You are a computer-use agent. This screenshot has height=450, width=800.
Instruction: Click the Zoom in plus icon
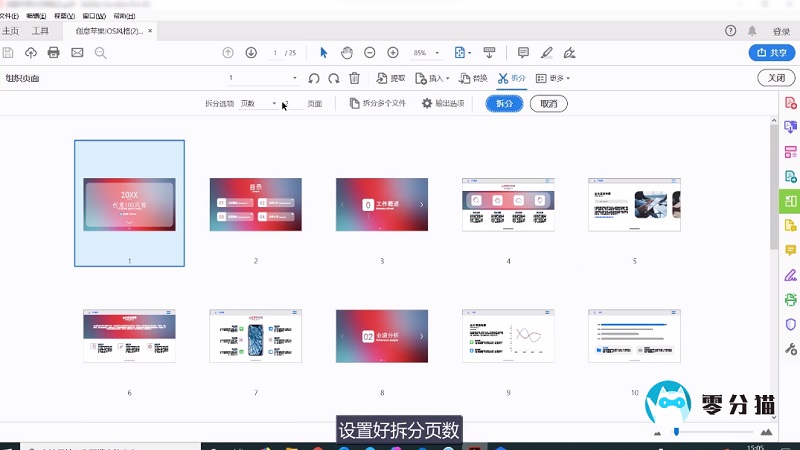(393, 52)
